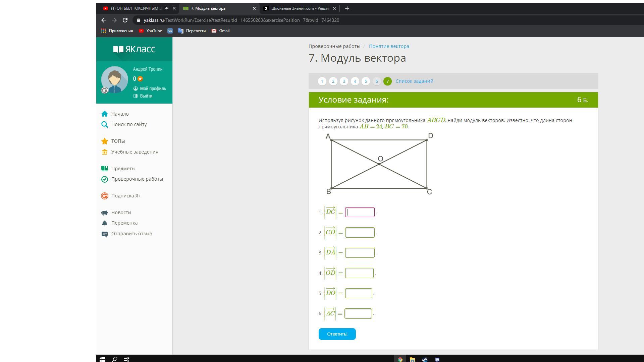Click the browser reload icon
644x362 pixels.
[125, 20]
